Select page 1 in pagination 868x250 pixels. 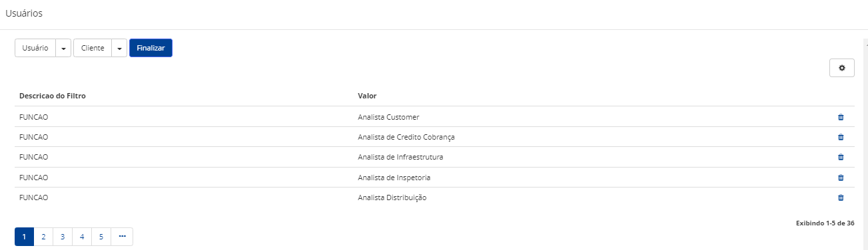click(24, 237)
